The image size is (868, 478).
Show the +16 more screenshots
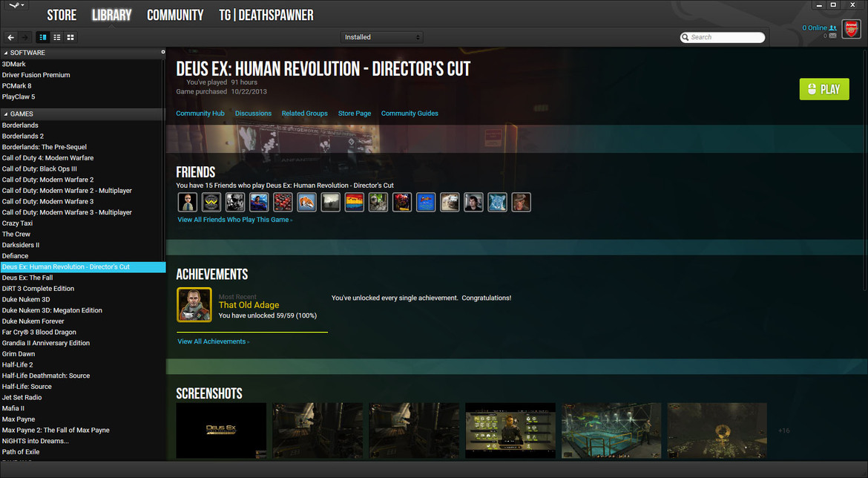(784, 430)
